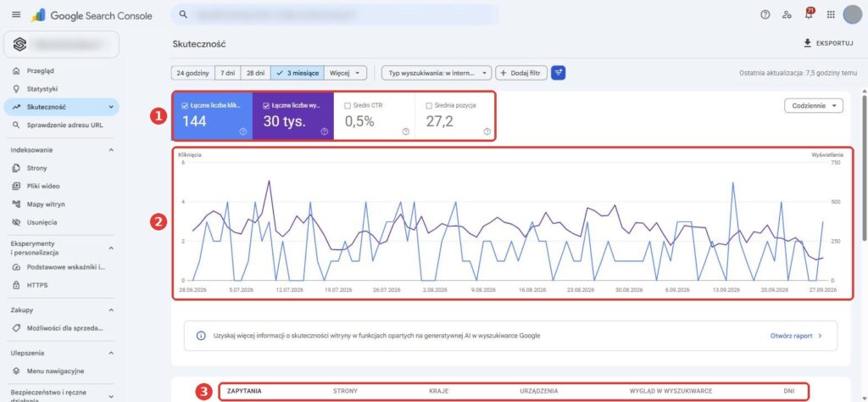
Task: Open the notifications bell with 71 badge
Action: point(809,14)
